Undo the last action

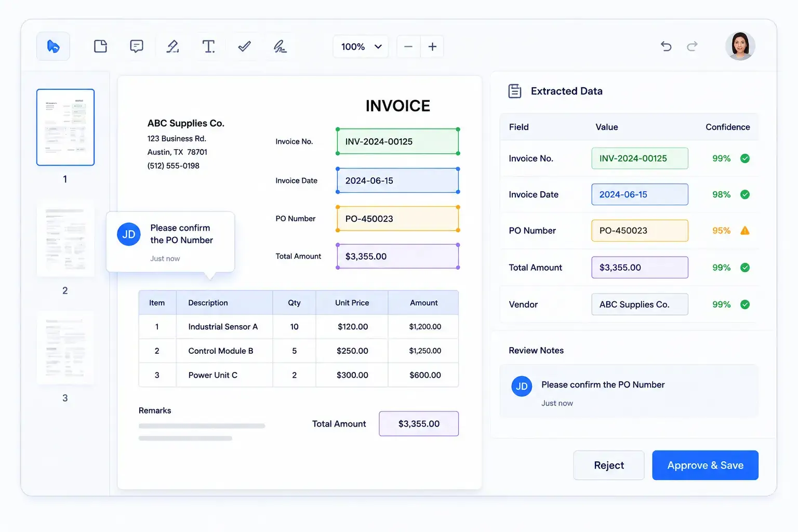(x=666, y=46)
